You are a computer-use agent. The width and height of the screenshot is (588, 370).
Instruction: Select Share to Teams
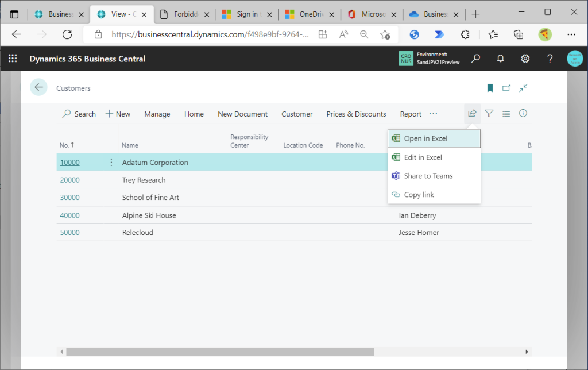[x=434, y=176]
